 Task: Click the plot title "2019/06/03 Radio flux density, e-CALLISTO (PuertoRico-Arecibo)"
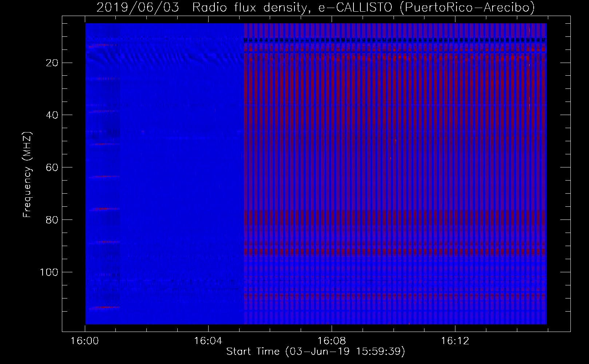[x=315, y=8]
